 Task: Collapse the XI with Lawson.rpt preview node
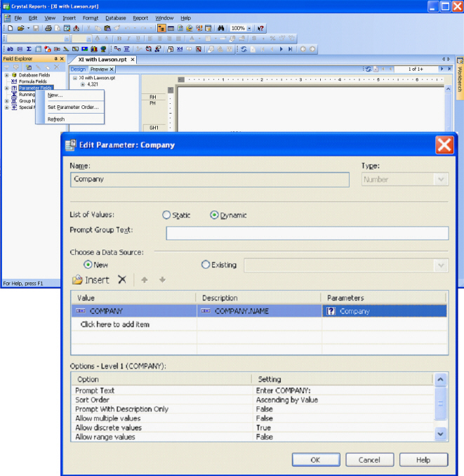(74, 78)
